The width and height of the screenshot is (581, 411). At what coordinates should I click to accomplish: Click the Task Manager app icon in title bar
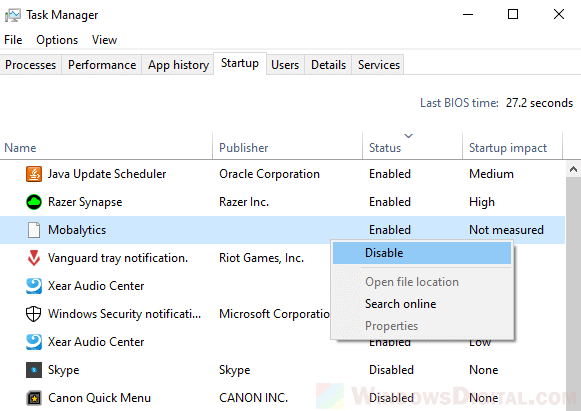coord(13,15)
